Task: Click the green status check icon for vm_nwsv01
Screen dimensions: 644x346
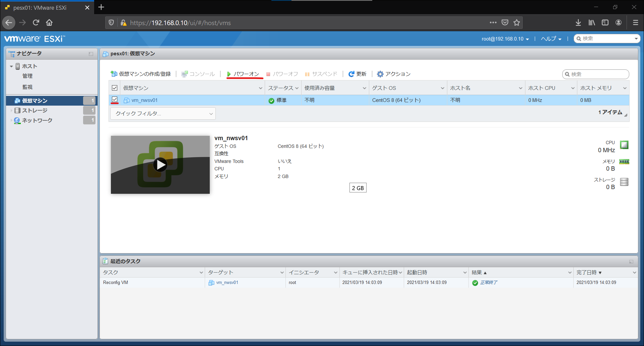Action: coord(271,101)
